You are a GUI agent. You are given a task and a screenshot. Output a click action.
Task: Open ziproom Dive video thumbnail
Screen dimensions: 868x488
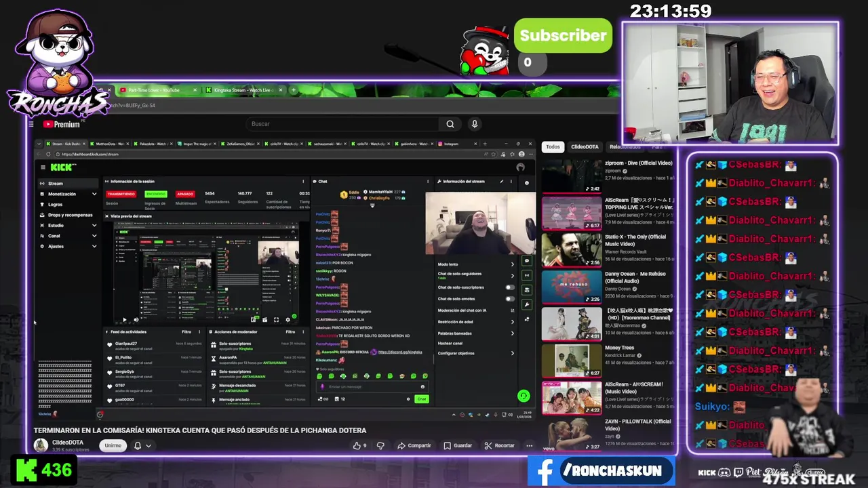(572, 176)
